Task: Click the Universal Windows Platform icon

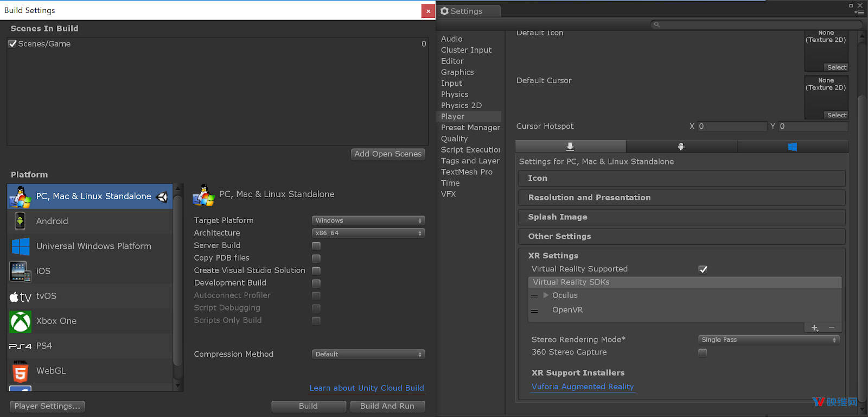Action: [21, 246]
